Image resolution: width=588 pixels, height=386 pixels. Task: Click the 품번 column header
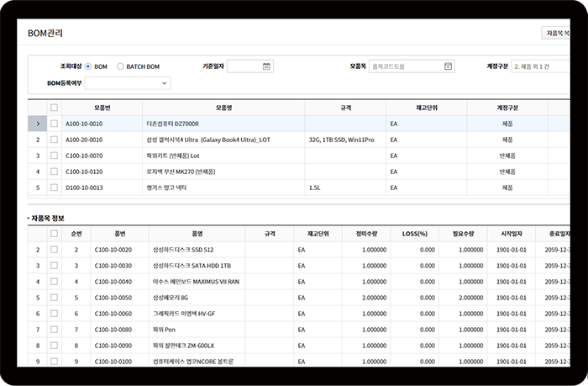coord(119,234)
